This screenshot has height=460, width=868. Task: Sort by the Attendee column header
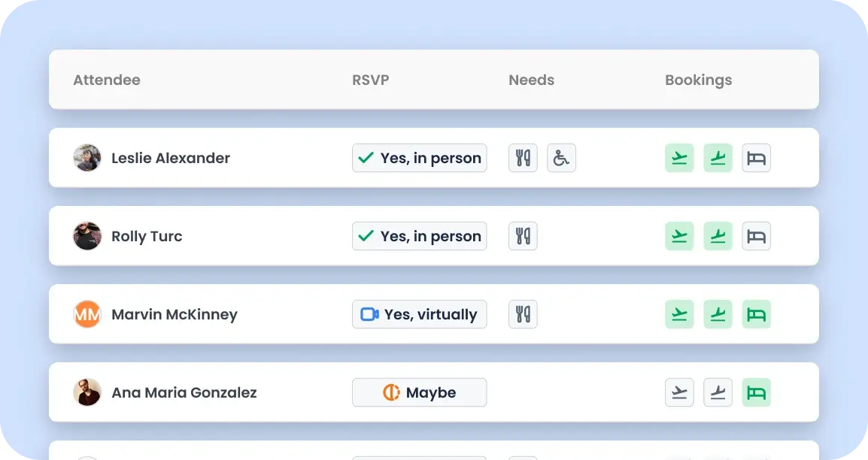(107, 80)
